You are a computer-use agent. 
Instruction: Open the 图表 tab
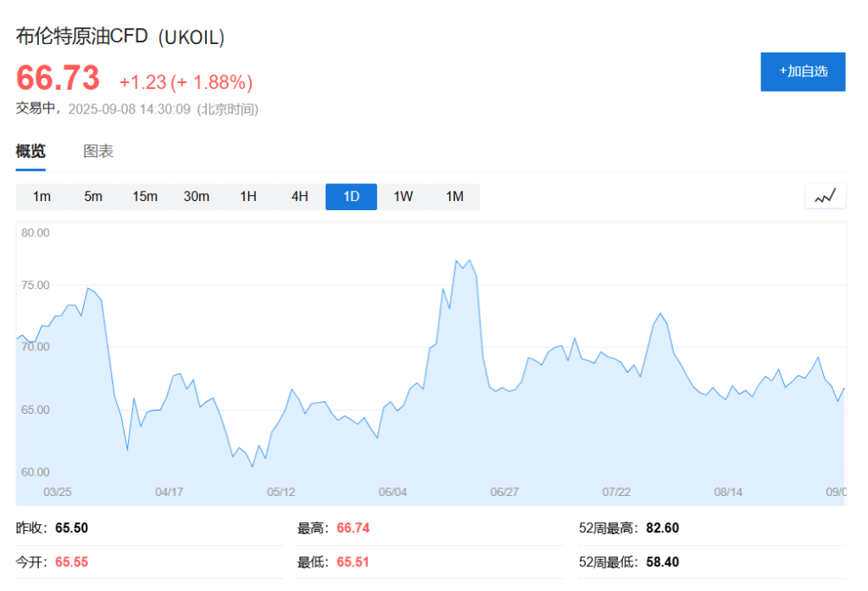(98, 152)
